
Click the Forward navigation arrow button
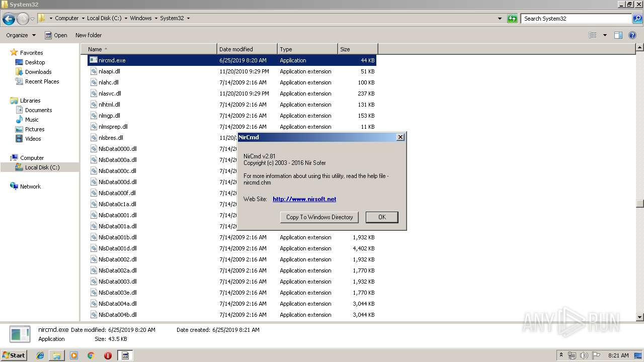coord(23,19)
